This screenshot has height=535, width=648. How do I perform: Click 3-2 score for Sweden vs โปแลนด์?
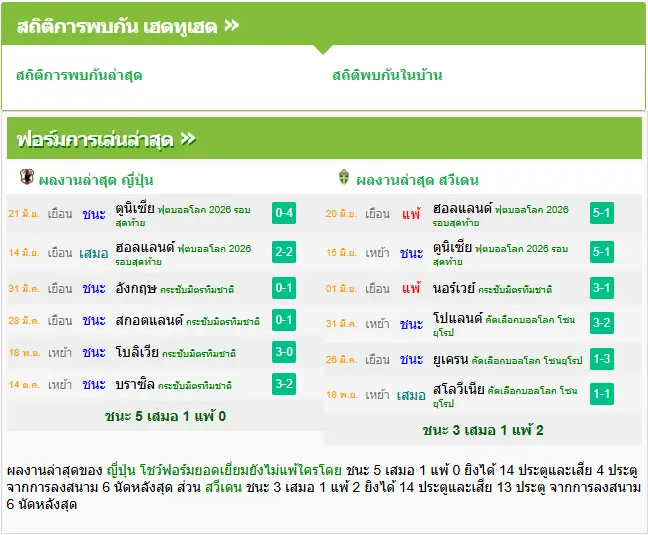point(602,323)
